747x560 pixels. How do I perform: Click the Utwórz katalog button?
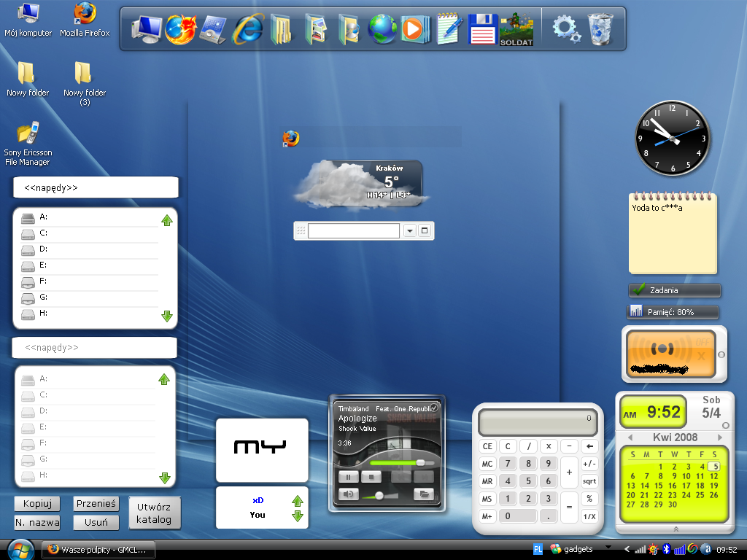click(x=154, y=513)
